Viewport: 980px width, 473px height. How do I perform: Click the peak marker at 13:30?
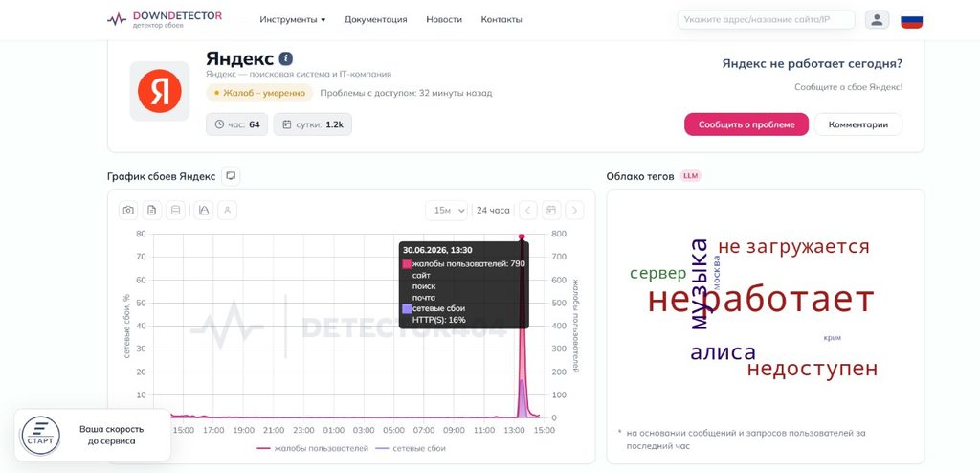point(522,236)
